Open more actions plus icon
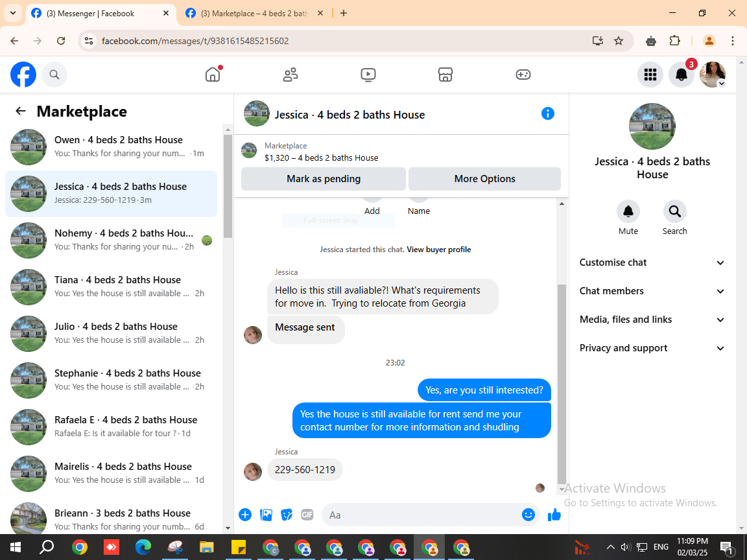Viewport: 747px width, 560px height. pyautogui.click(x=245, y=515)
